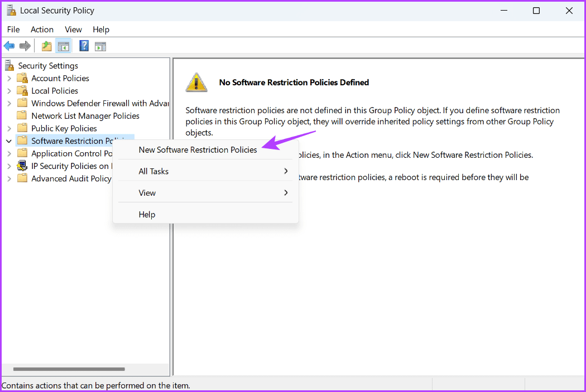
Task: Expand the Public Key Policies node
Action: click(9, 128)
